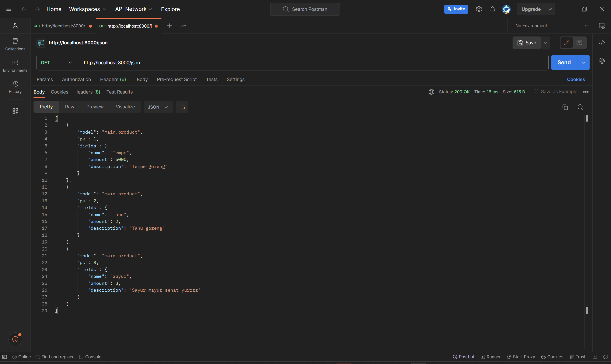Open the code snippet panel

pos(602,42)
